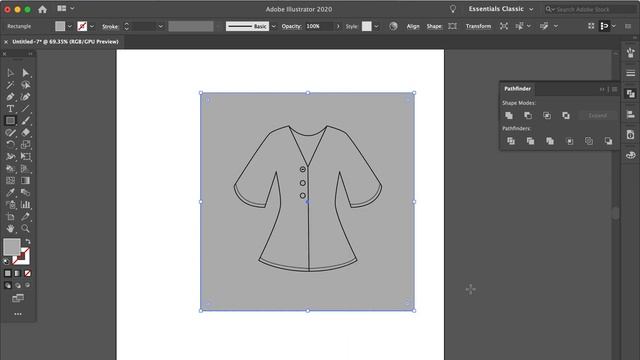Activate the Type tool
The width and height of the screenshot is (640, 360).
11,109
